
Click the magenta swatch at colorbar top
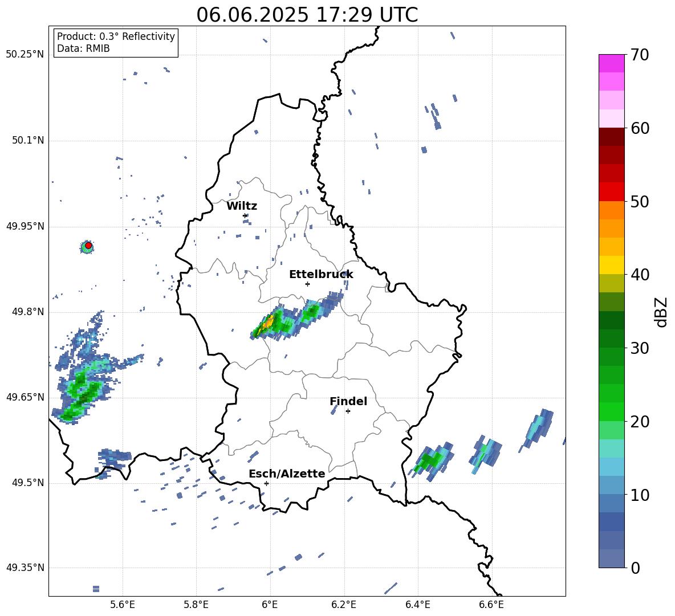tap(611, 63)
